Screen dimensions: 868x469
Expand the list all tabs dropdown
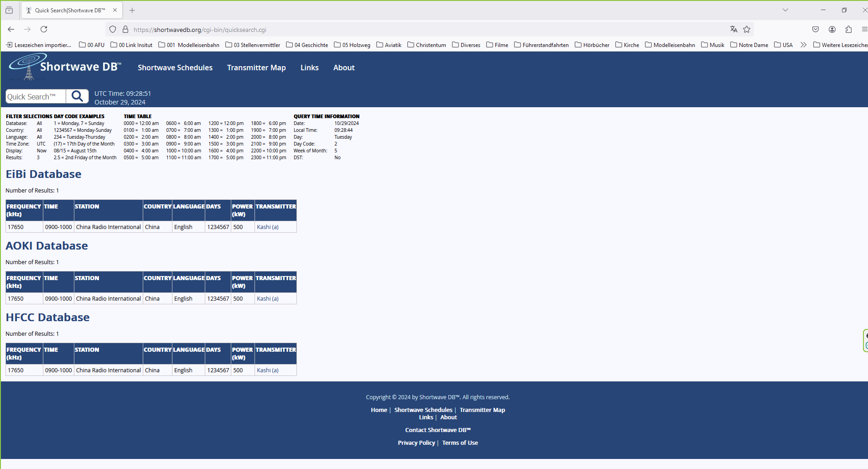pyautogui.click(x=785, y=10)
